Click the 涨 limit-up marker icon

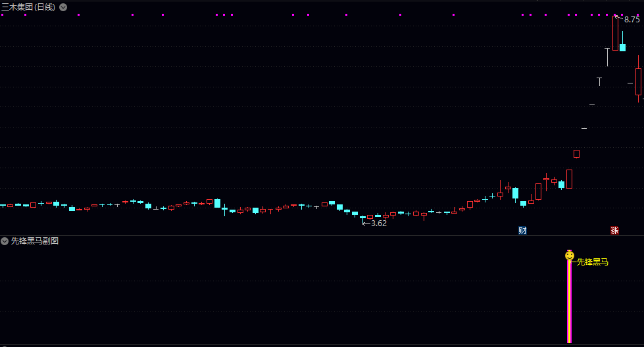point(614,231)
